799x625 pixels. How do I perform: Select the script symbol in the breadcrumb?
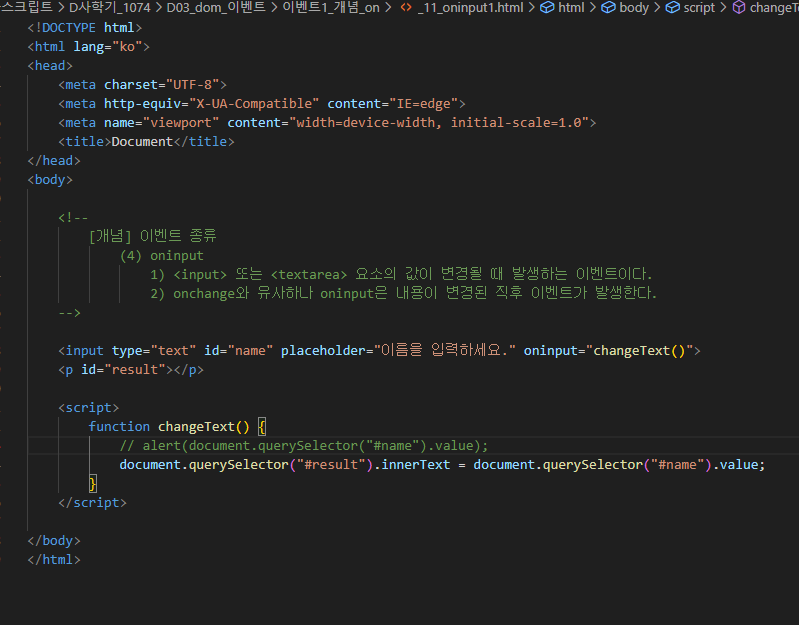[x=699, y=8]
